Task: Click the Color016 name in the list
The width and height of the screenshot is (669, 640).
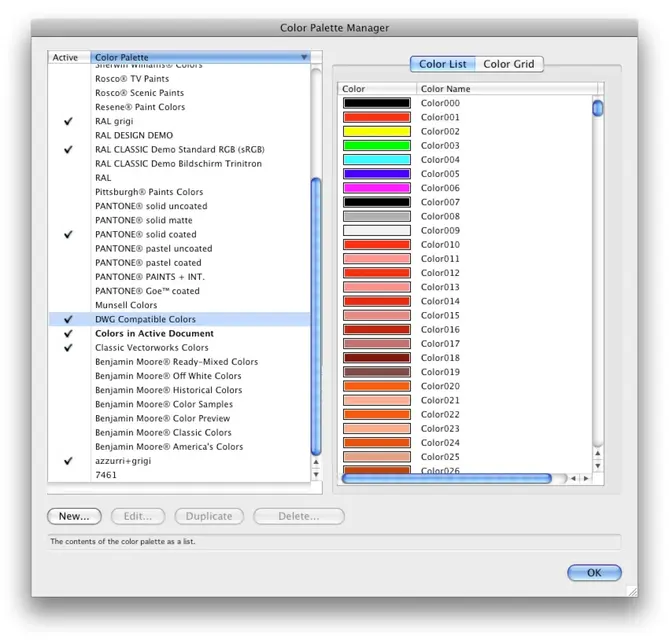Action: click(x=440, y=329)
